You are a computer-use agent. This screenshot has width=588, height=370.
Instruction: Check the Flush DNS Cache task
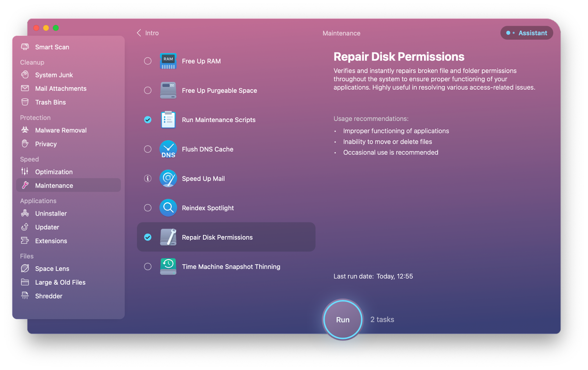pyautogui.click(x=147, y=149)
